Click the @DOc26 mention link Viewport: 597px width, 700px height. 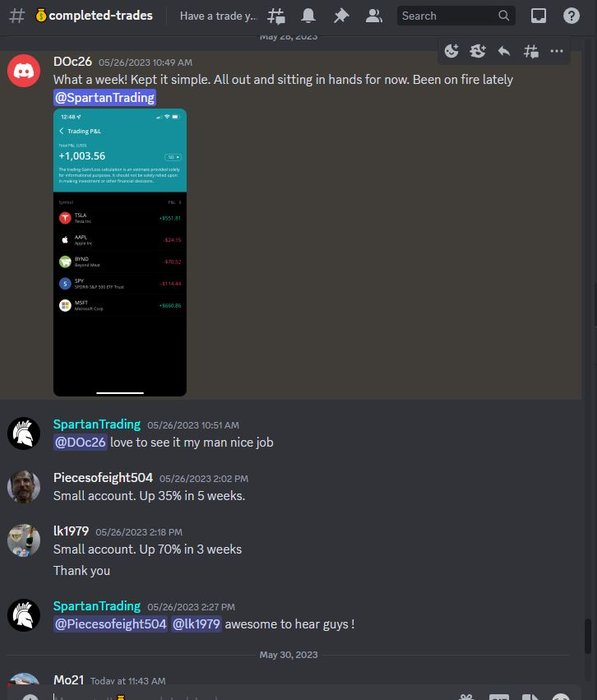[x=80, y=442]
